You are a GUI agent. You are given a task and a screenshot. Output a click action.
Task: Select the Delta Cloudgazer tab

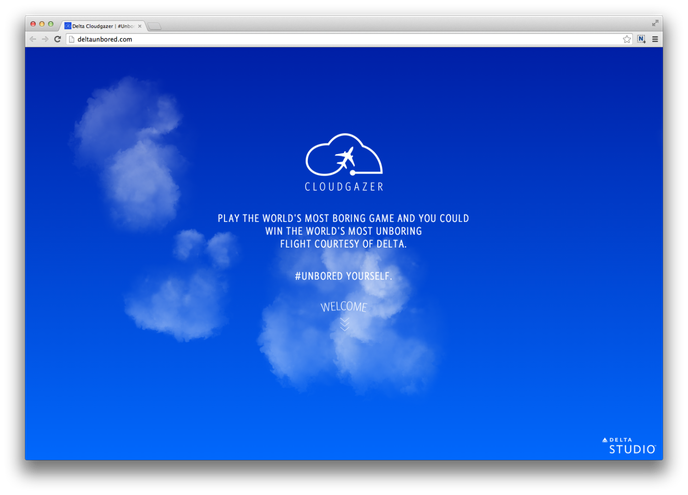102,25
